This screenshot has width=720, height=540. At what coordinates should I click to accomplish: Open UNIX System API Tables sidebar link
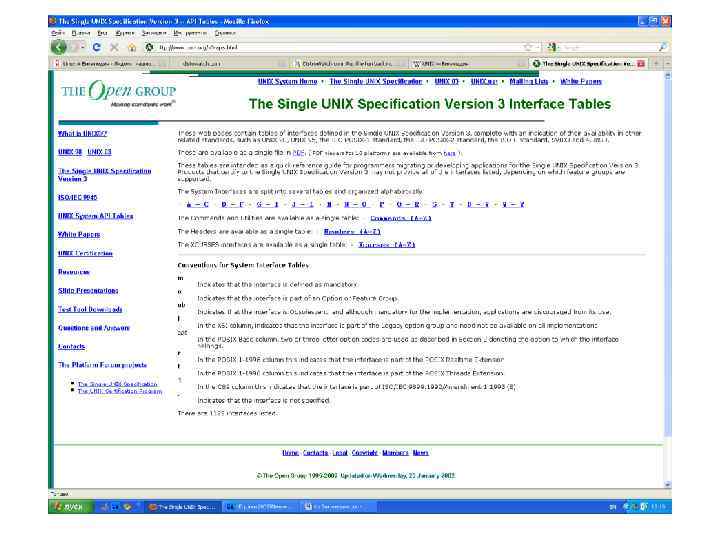(x=96, y=216)
